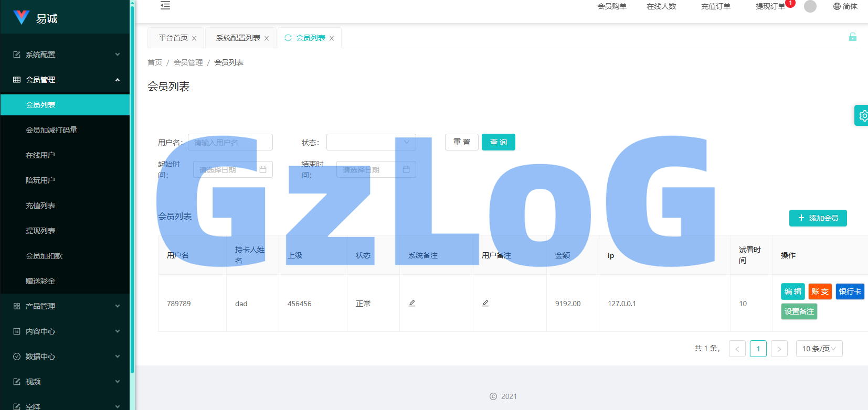Open 提现订单 in the header
This screenshot has height=410, width=868.
770,6
